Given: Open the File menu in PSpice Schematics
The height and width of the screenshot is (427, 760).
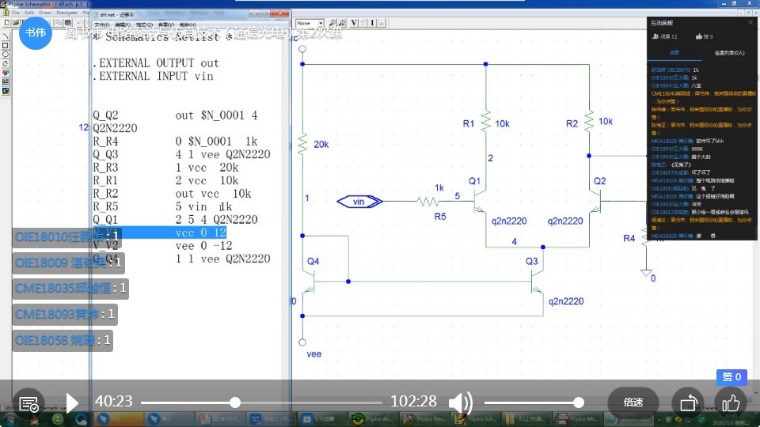Looking at the screenshot, I should point(16,13).
